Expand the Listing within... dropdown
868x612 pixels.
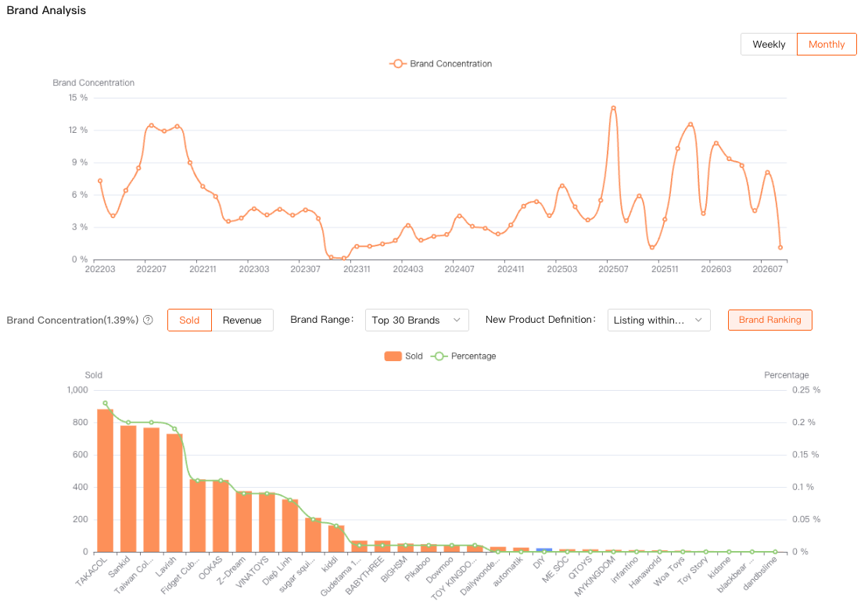click(x=658, y=320)
